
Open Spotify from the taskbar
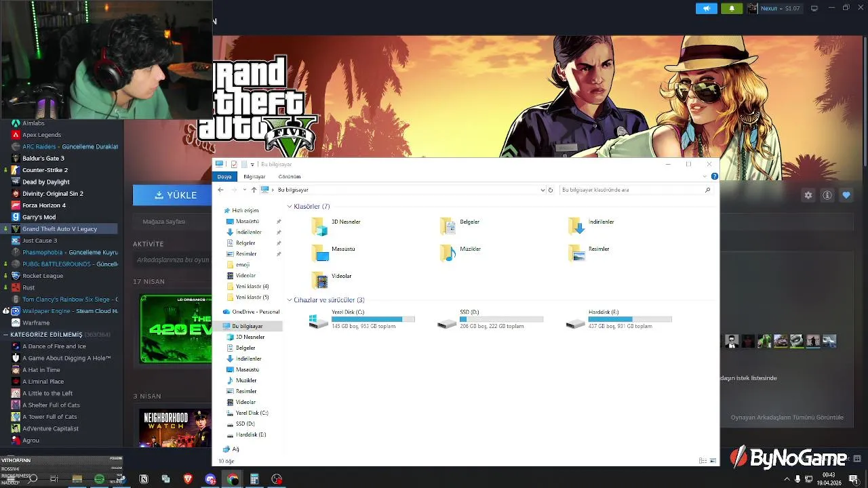100,479
